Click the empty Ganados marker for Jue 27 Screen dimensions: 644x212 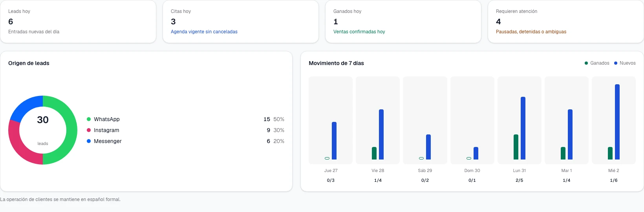pos(327,158)
